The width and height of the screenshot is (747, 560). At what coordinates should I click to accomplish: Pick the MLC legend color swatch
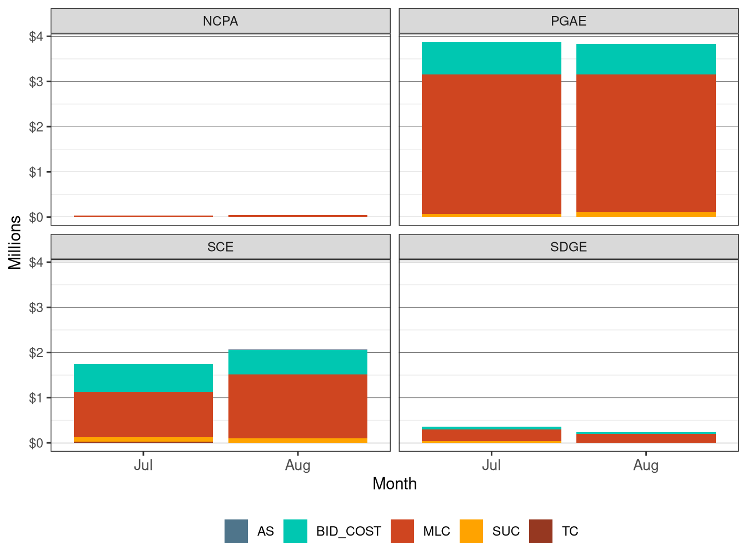click(x=402, y=531)
